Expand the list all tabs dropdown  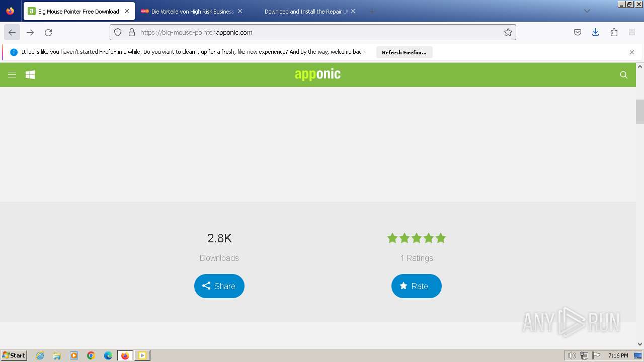pos(587,11)
